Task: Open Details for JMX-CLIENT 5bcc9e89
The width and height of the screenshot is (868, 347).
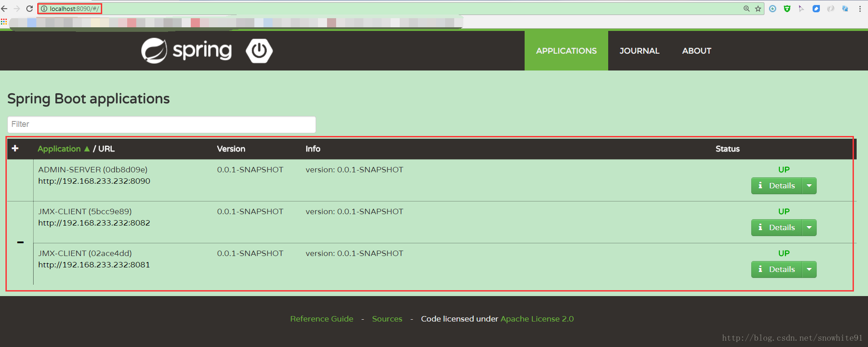Action: [777, 227]
